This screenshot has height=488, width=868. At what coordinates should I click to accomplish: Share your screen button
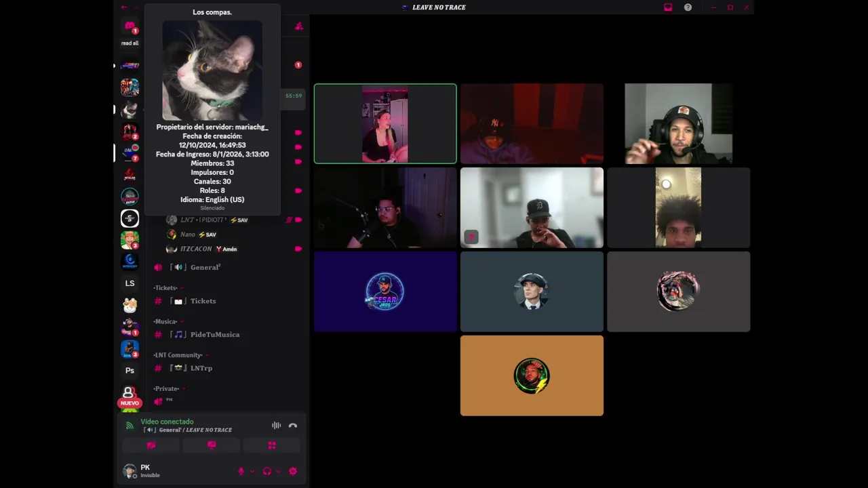coord(212,445)
